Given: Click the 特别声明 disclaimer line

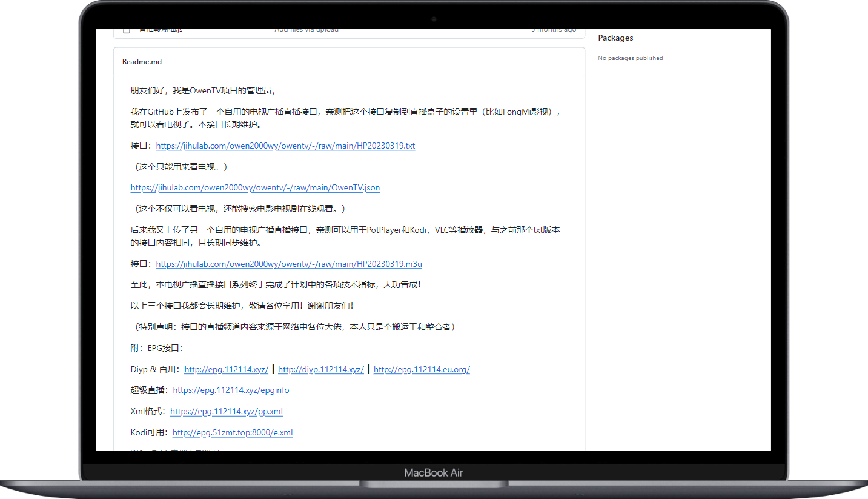Looking at the screenshot, I should [x=293, y=327].
